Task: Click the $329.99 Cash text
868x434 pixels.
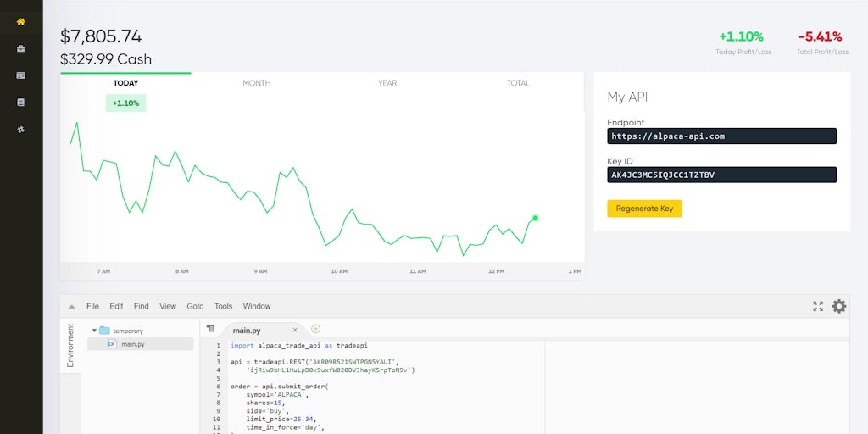Action: 106,59
